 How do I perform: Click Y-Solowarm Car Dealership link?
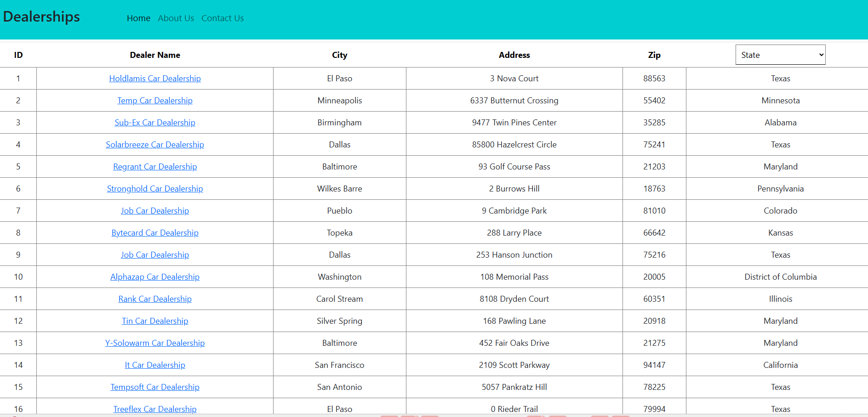click(155, 343)
